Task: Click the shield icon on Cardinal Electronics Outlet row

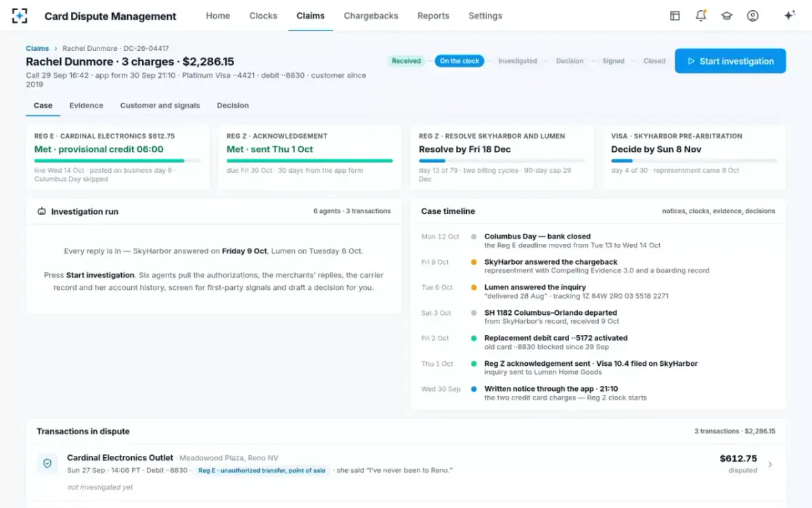Action: pos(47,463)
